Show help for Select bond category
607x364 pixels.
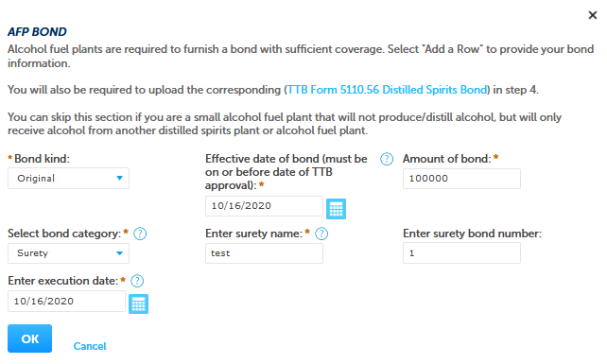click(x=140, y=234)
